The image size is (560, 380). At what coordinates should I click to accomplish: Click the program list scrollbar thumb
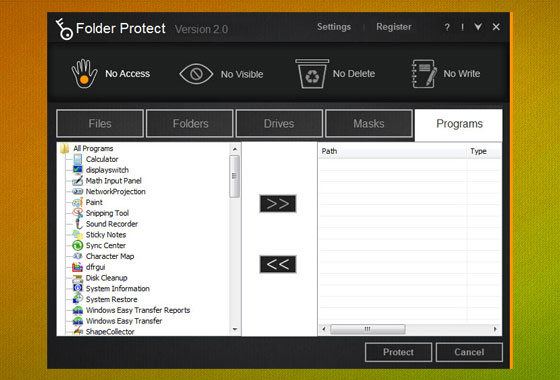[234, 176]
